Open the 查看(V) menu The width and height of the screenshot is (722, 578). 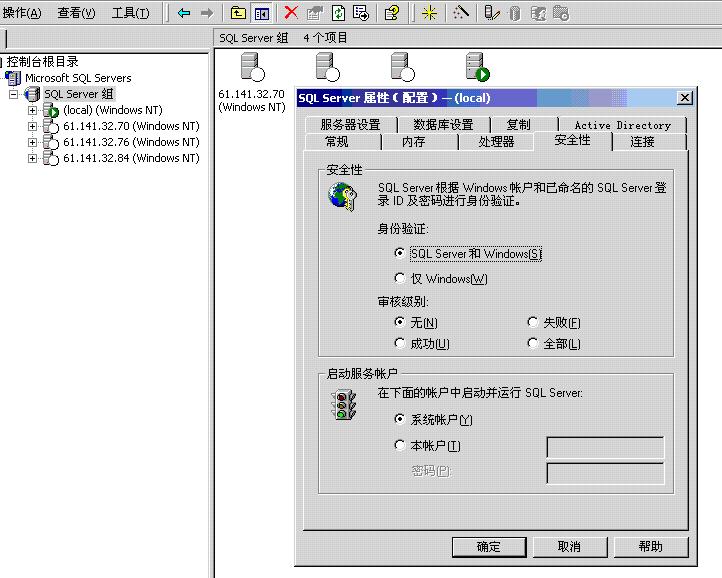pyautogui.click(x=76, y=13)
